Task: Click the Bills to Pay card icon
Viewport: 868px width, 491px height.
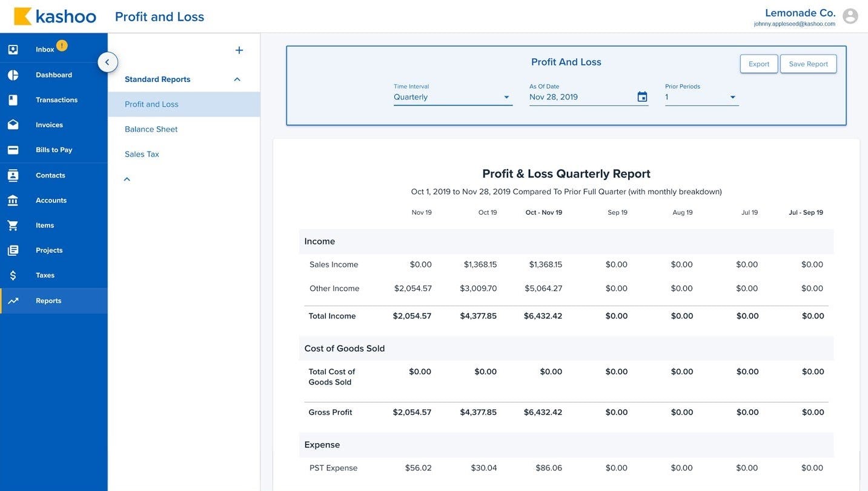Action: (x=13, y=150)
